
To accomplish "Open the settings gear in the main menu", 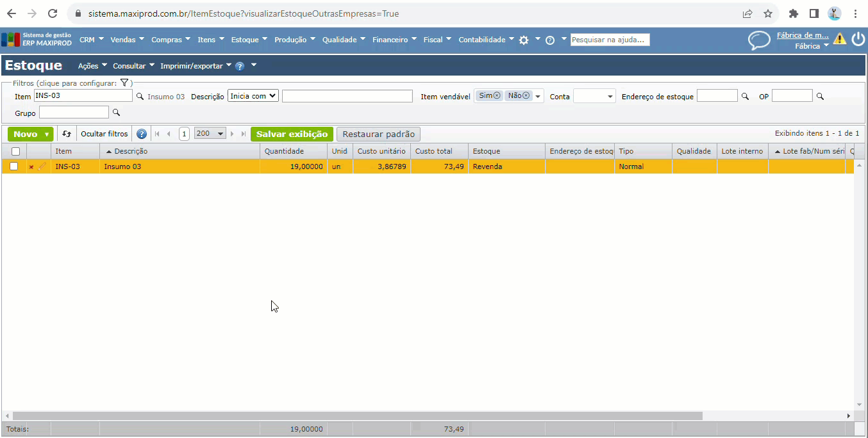I will click(524, 40).
